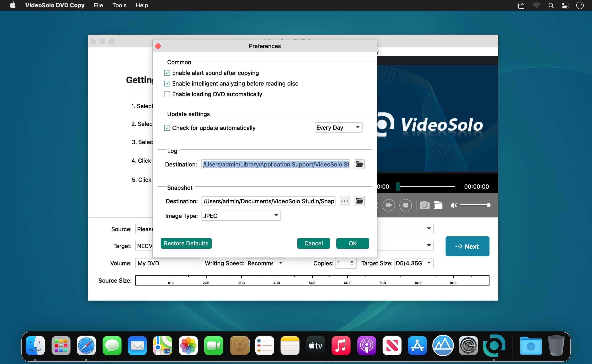Viewport: 592px width, 364px height.
Task: Open snapshot folder icon in player controls
Action: (438, 205)
